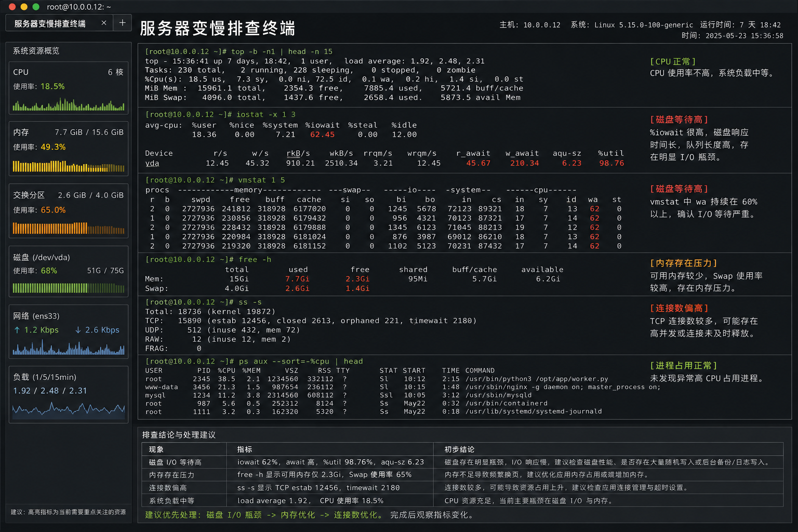
Task: Select the 磁盘 I/O 等待高 table row
Action: (x=462, y=462)
